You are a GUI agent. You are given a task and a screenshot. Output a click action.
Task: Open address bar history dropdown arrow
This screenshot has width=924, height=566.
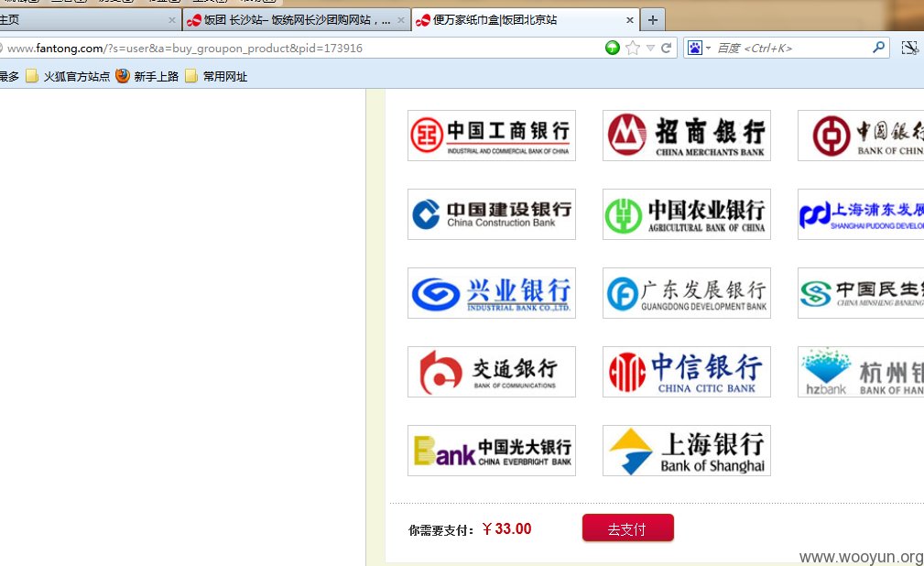(650, 48)
